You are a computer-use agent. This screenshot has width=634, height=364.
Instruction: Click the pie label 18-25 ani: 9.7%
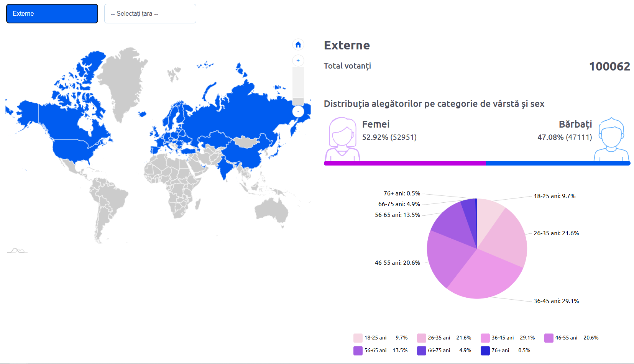[x=555, y=196]
